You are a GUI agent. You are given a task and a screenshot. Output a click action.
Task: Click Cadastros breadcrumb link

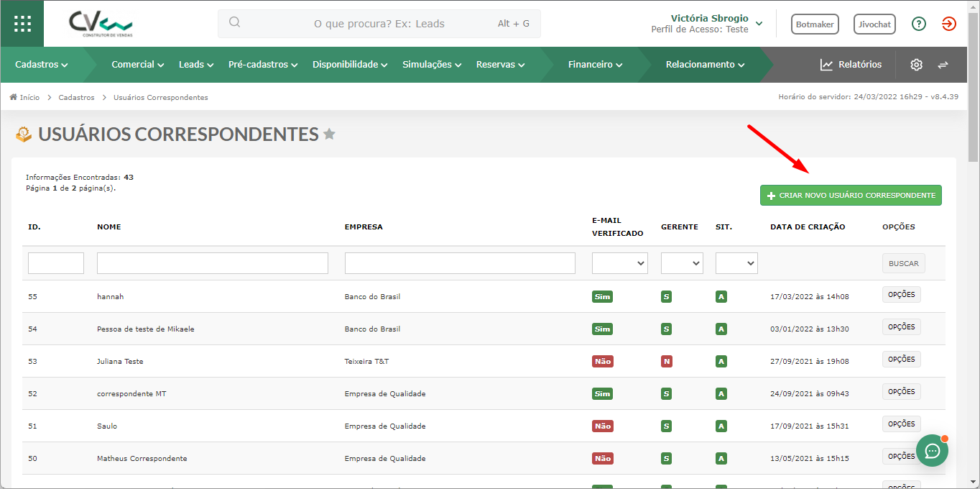pyautogui.click(x=77, y=97)
